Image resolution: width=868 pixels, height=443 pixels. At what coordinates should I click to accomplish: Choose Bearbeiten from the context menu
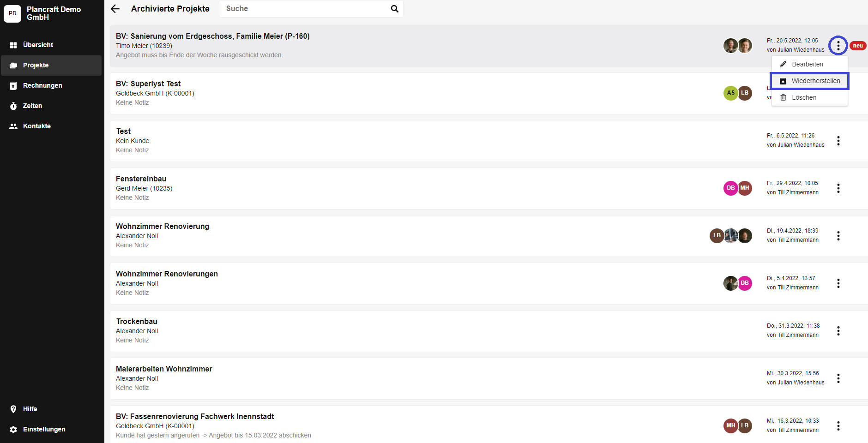tap(809, 64)
